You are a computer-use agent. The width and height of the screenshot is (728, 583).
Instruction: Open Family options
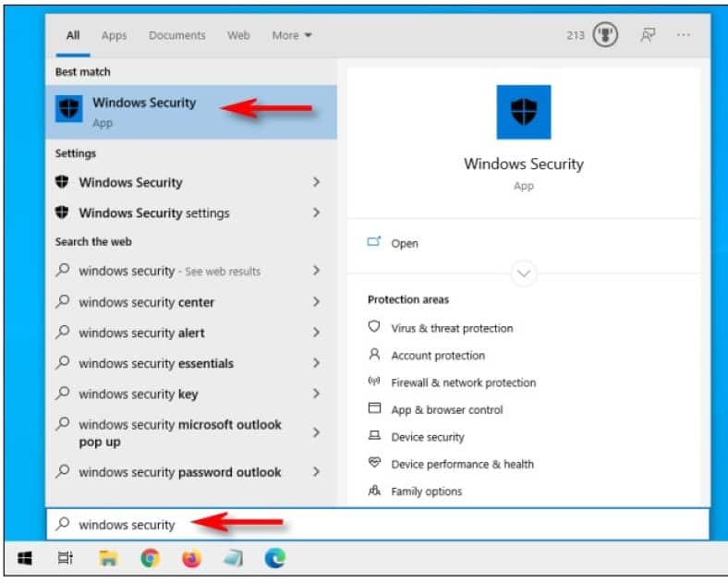(x=426, y=492)
